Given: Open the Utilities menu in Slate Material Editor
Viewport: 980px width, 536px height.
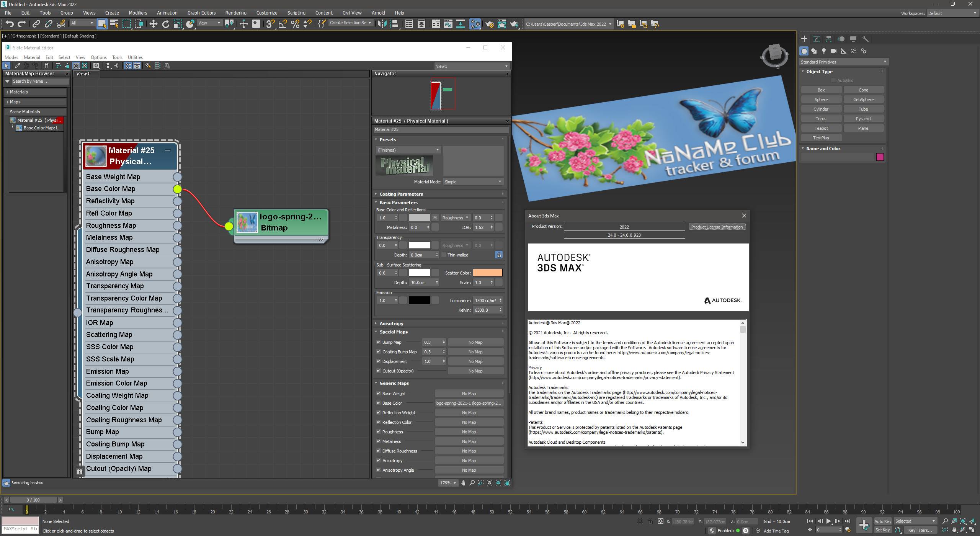Looking at the screenshot, I should pyautogui.click(x=135, y=57).
